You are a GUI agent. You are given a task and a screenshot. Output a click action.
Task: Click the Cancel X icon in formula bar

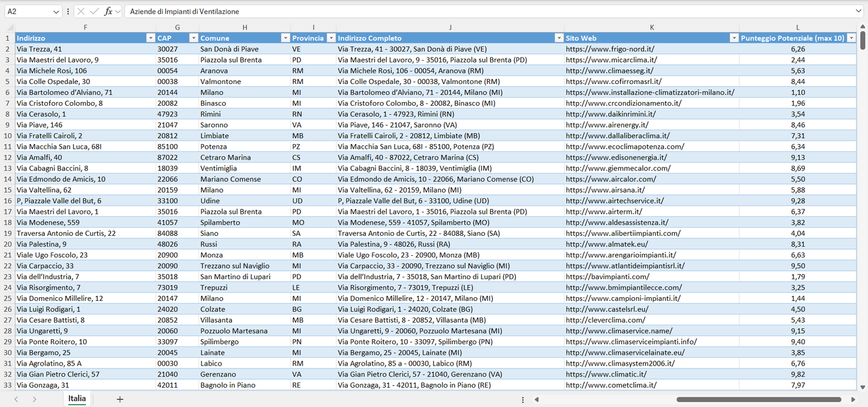81,11
